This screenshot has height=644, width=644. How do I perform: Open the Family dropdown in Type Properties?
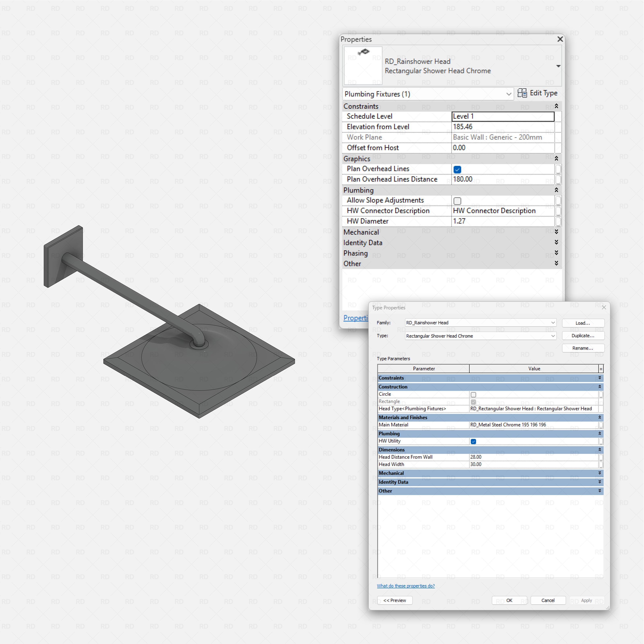[x=553, y=322]
